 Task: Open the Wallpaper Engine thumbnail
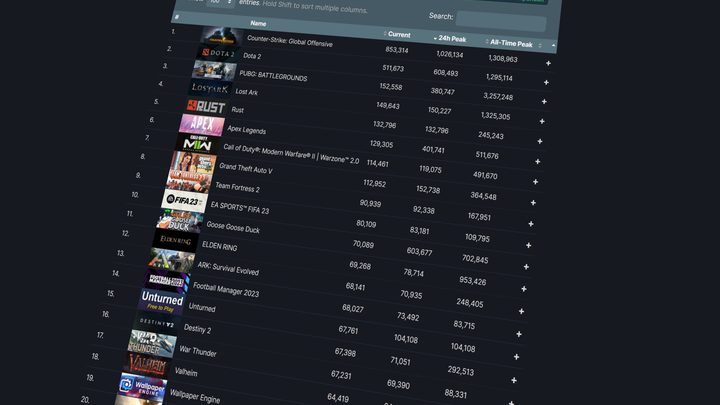[x=141, y=387]
